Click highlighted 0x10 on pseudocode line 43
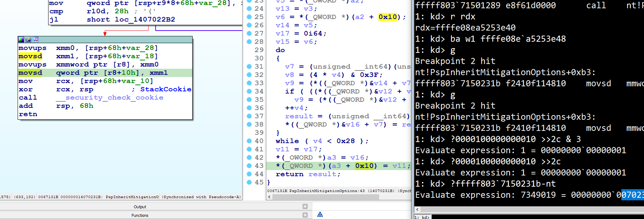Screen dimensions: 644x219 (365, 165)
